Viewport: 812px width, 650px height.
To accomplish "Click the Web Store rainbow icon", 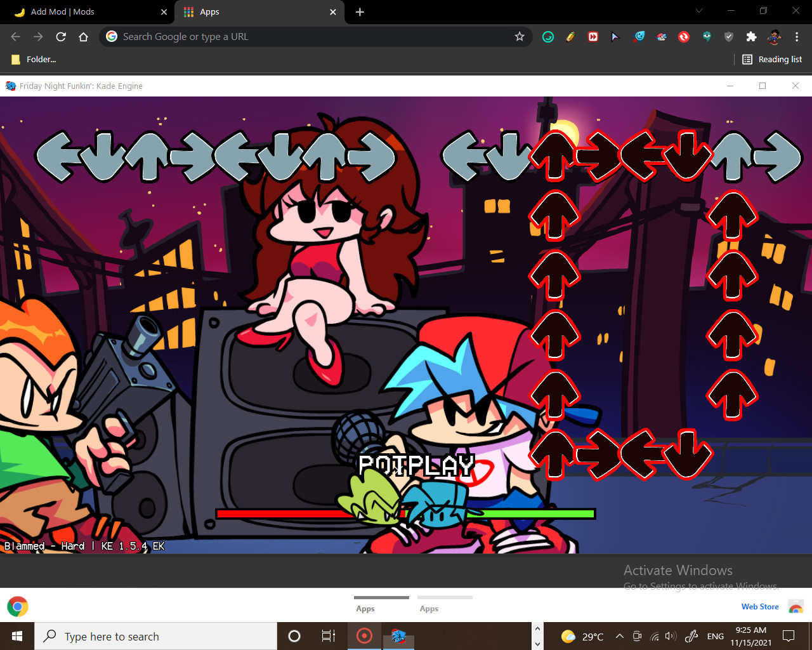I will pos(796,607).
